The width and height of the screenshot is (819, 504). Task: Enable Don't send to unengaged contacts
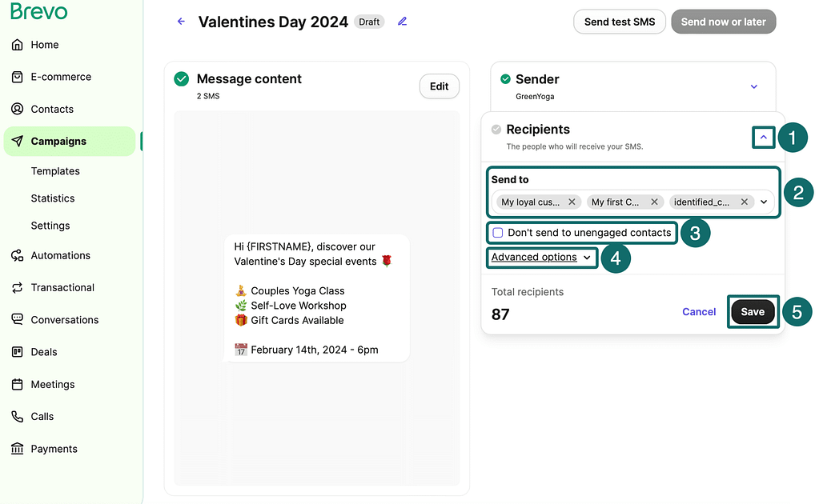click(x=498, y=233)
